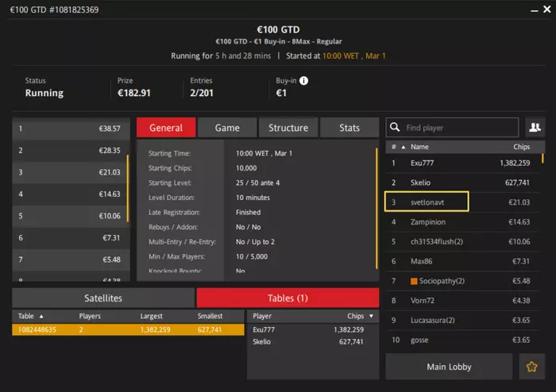
Task: Click the Level Duration value 10 minutes
Action: click(253, 198)
